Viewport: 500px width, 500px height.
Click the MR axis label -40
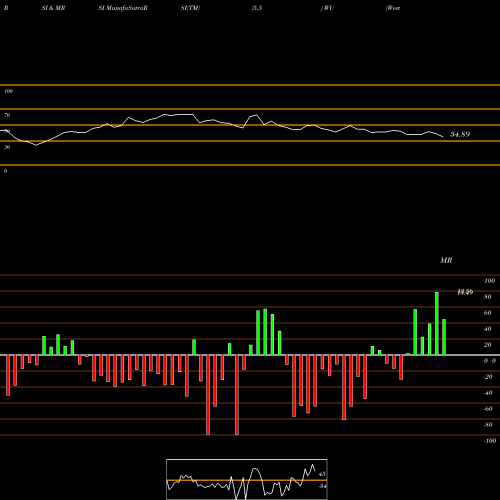(x=488, y=393)
